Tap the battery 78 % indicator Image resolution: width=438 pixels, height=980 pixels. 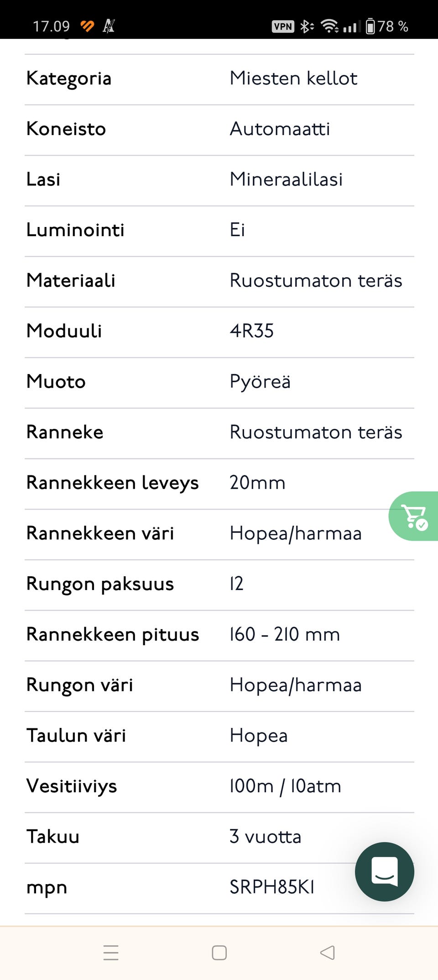click(x=387, y=26)
